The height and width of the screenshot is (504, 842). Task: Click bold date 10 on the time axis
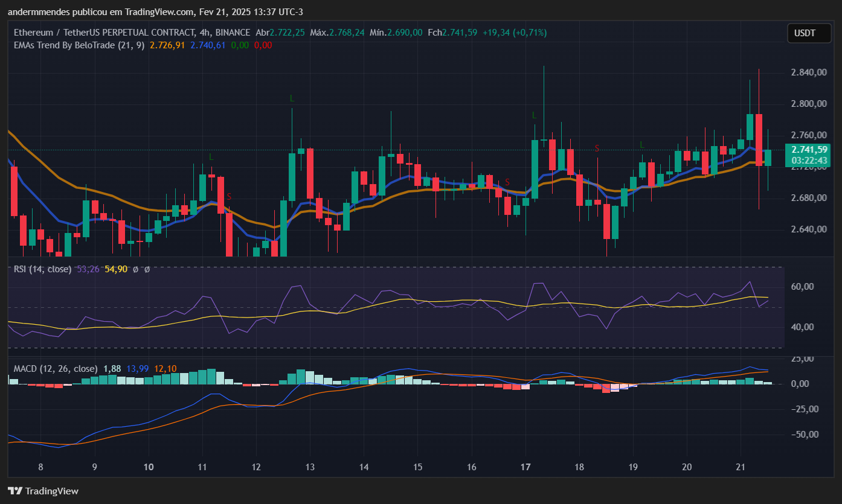coord(149,467)
